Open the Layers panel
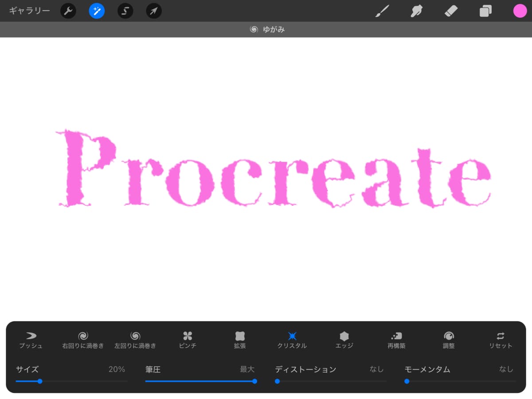 [485, 11]
